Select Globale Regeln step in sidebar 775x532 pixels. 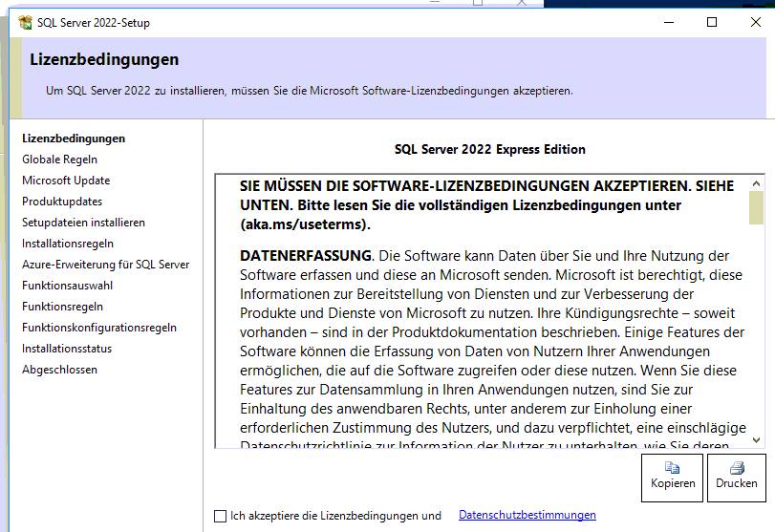click(x=59, y=160)
